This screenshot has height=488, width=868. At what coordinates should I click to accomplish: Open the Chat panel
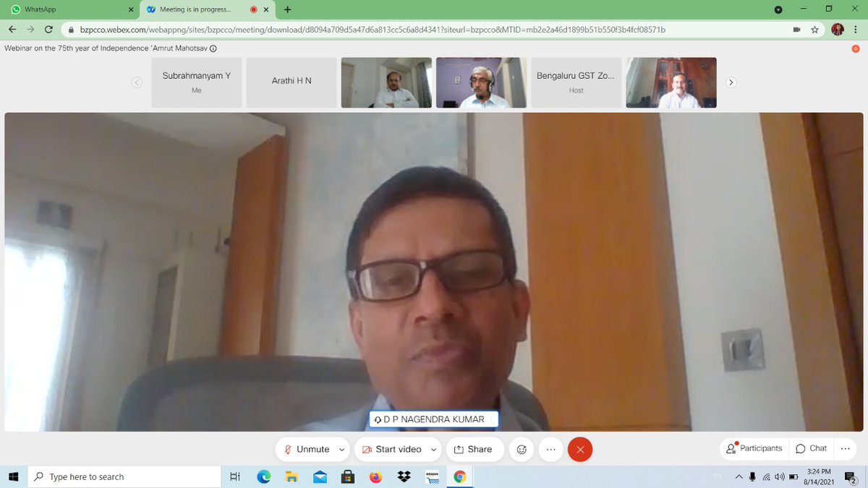click(811, 448)
